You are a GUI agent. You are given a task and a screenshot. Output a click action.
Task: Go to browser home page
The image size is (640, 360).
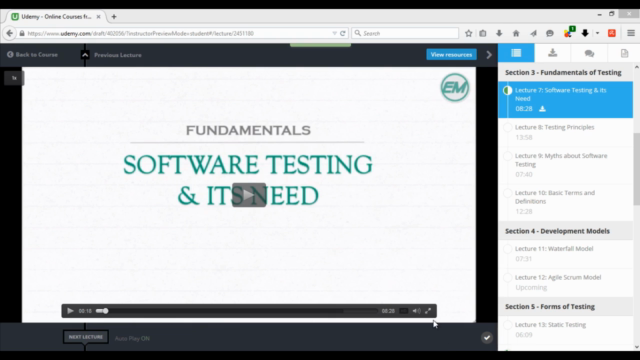tap(516, 33)
